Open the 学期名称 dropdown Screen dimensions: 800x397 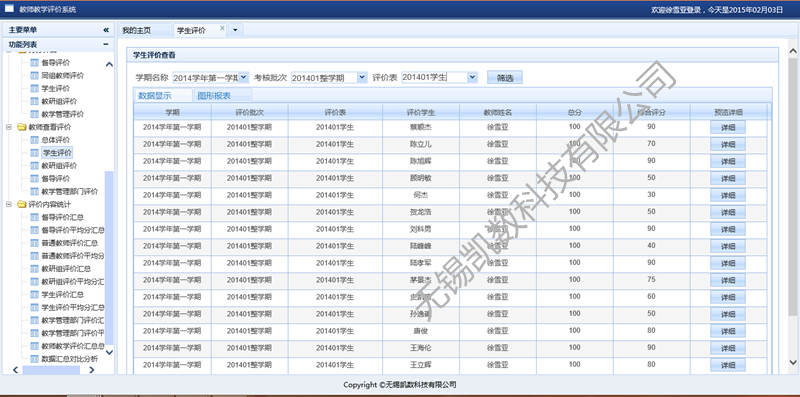243,77
